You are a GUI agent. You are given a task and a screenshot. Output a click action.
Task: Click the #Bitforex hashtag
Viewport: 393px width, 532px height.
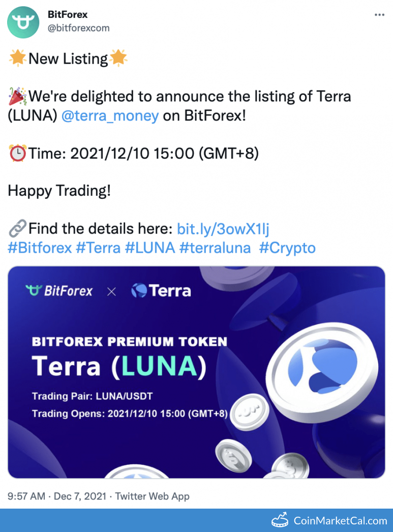[x=40, y=248]
